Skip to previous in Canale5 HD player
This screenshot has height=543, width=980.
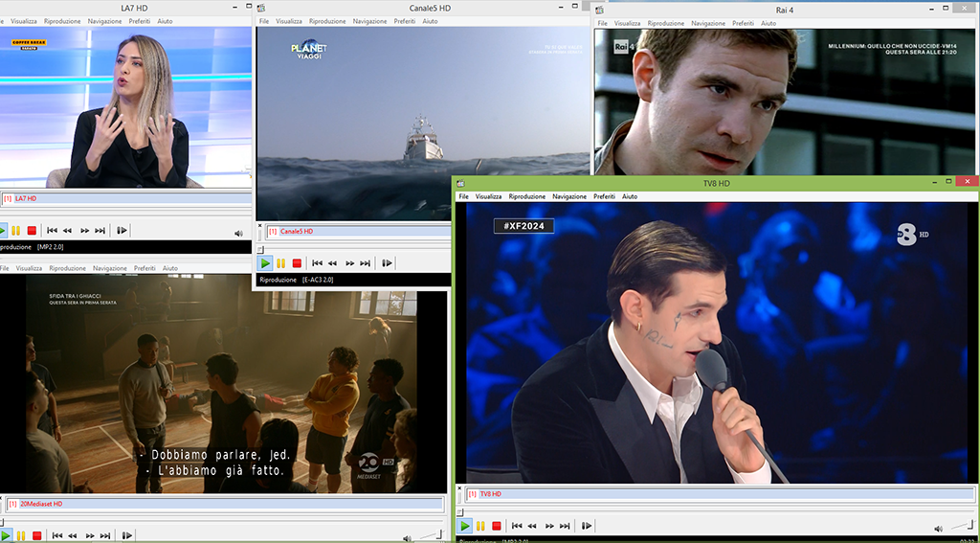(318, 263)
